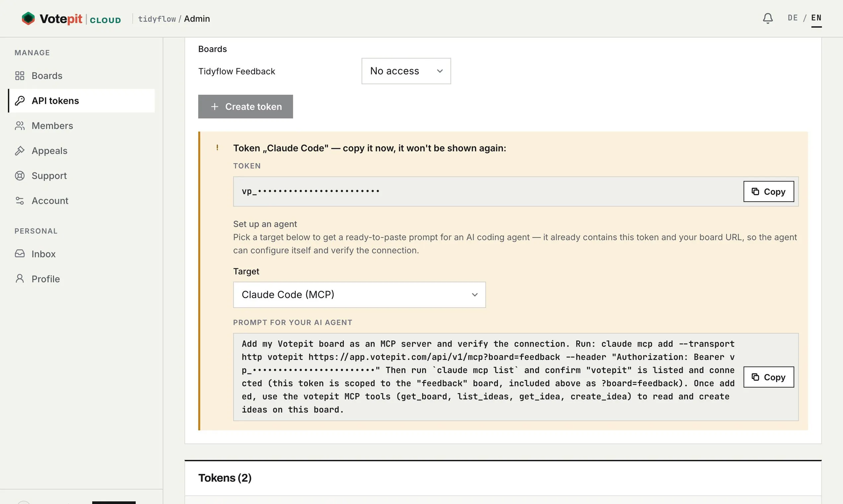
Task: Open Profile in Personal section
Action: (82, 279)
